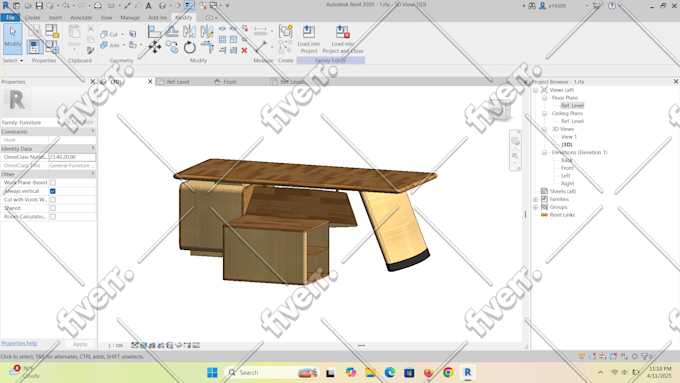680x383 pixels.
Task: Click the Windows Start button
Action: tap(212, 372)
